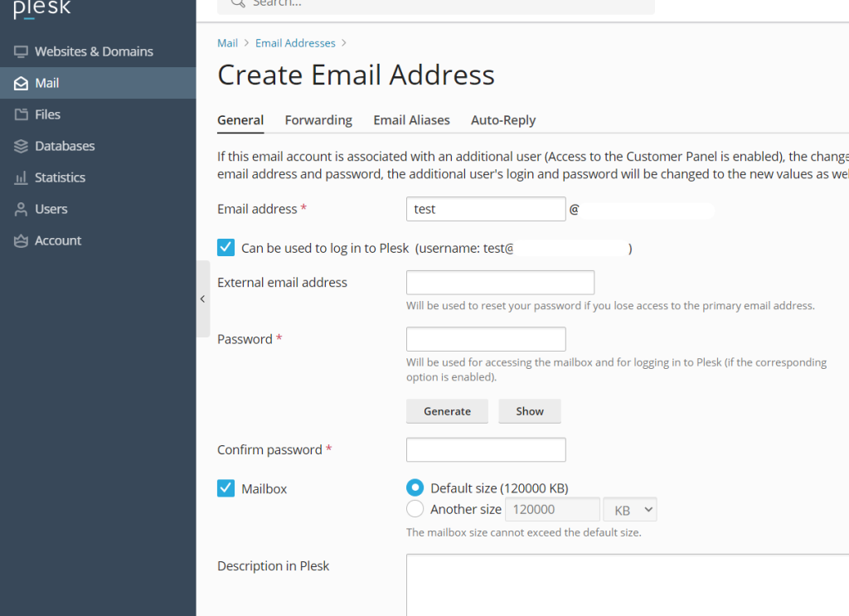Select the 'Another size' radio option
This screenshot has height=616, width=849.
click(x=416, y=509)
